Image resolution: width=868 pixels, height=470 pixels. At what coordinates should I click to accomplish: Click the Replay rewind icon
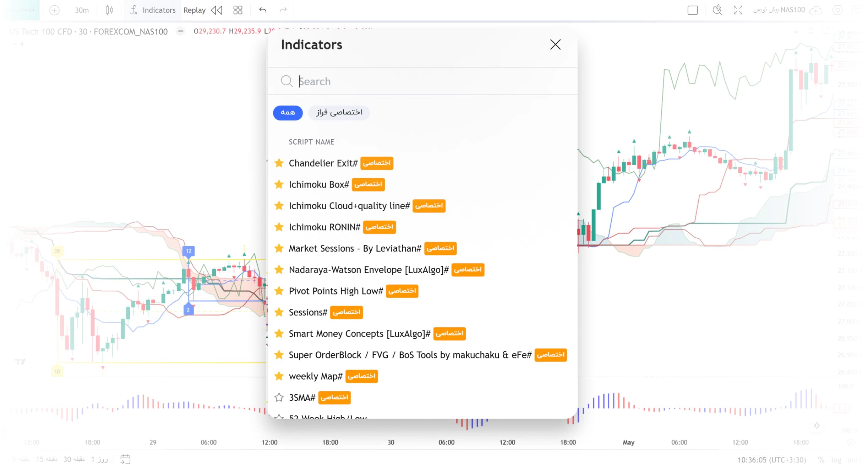coord(217,10)
